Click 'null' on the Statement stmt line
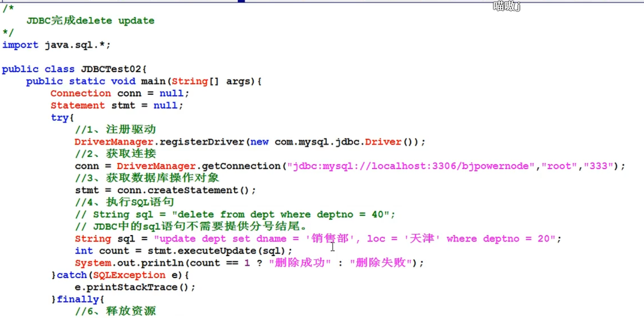This screenshot has width=644, height=318. point(165,105)
